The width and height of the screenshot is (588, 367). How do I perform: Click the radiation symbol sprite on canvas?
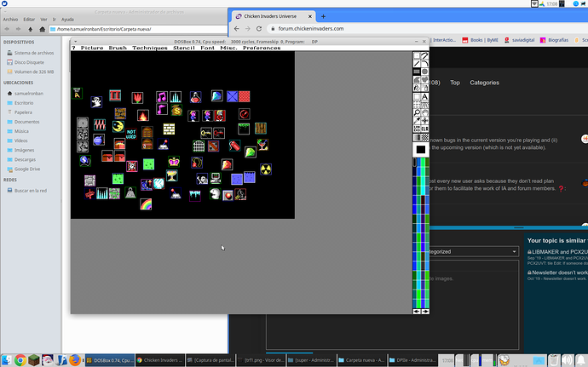point(264,168)
